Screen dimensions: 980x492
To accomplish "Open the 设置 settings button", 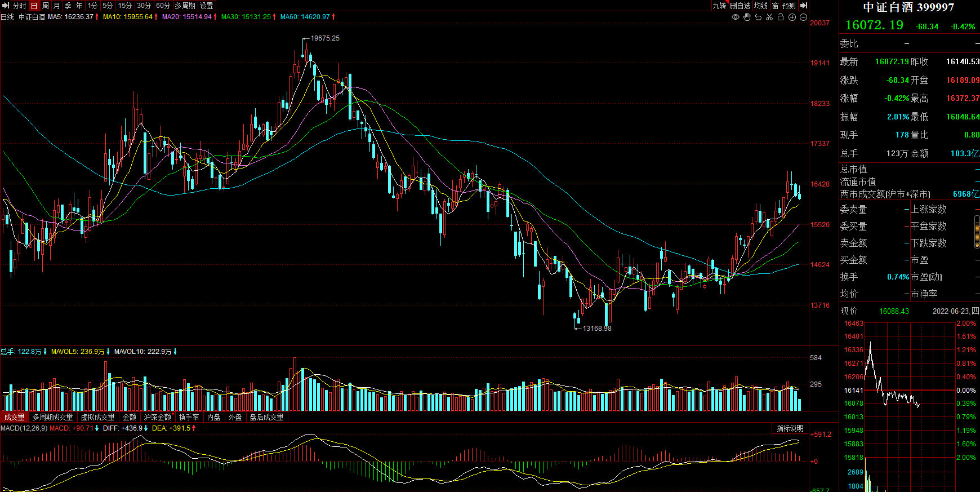I will 207,6.
